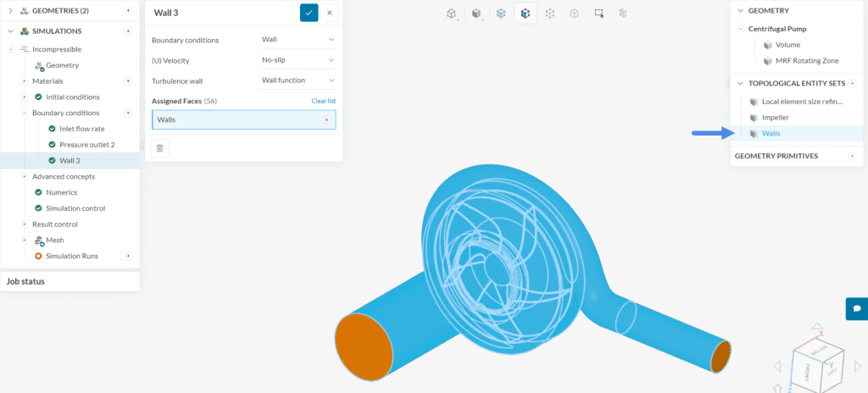Confirm Wall 3 settings with checkmark button
The width and height of the screenshot is (868, 393).
(x=309, y=13)
